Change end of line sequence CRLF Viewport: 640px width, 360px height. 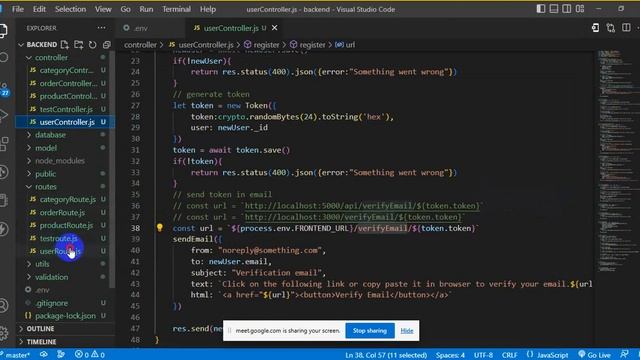tap(509, 355)
